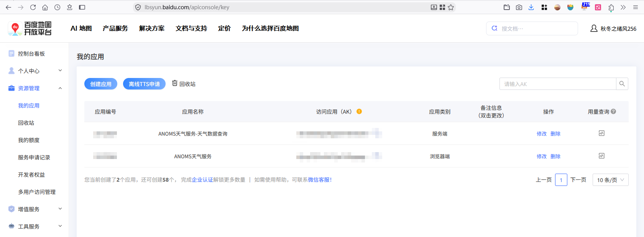Click the 服务端 category cell
Image resolution: width=644 pixels, height=237 pixels.
pos(440,134)
